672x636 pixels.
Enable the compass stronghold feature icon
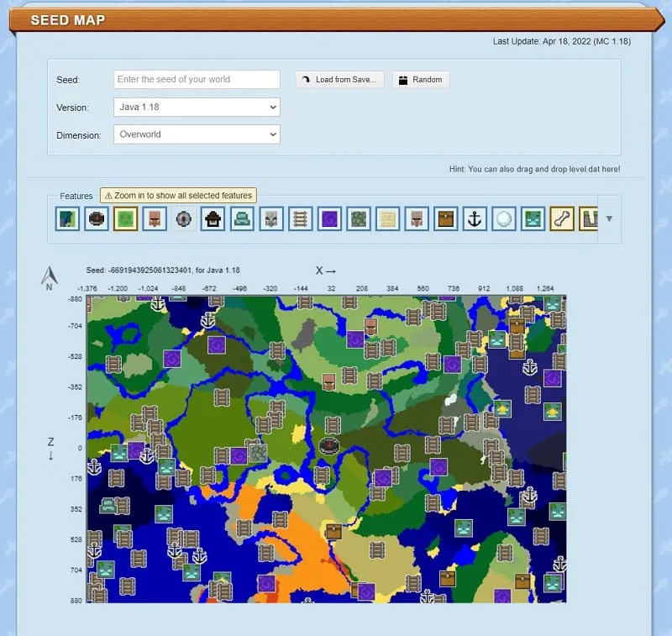click(x=185, y=219)
